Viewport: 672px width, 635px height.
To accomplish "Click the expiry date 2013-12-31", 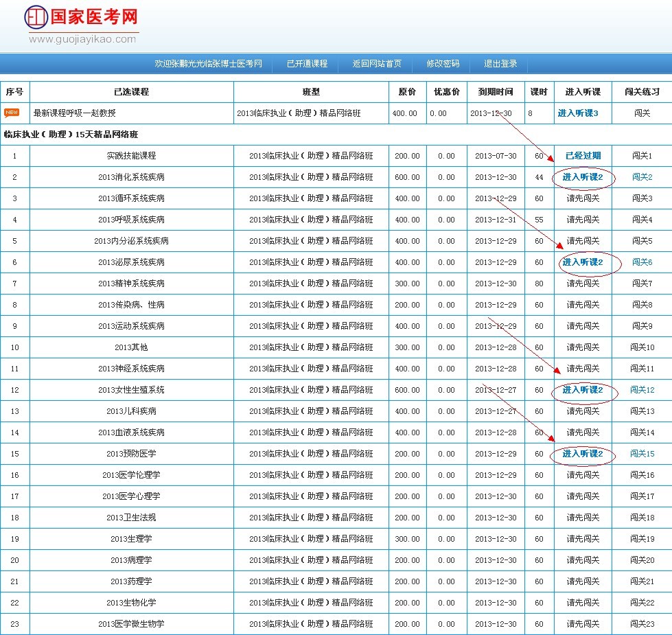I will 496,220.
